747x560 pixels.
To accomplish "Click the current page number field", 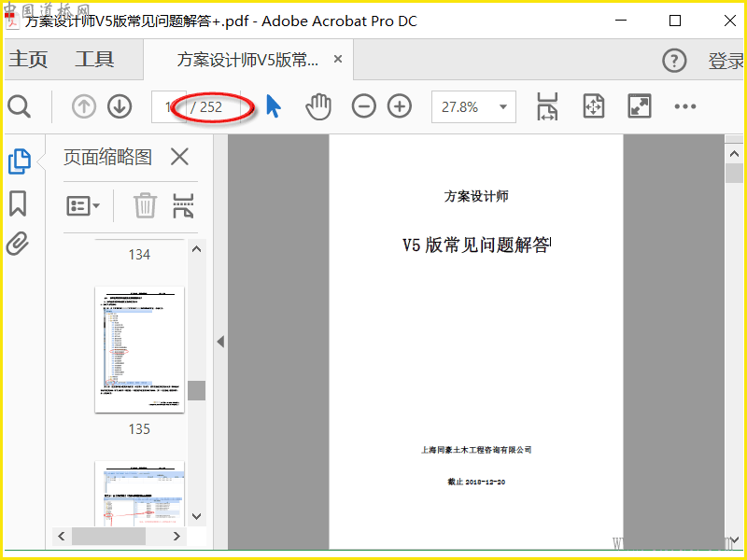I will [x=168, y=106].
